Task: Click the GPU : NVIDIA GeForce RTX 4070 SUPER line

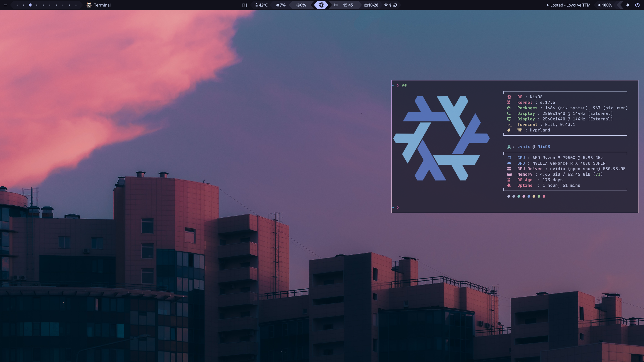Action: click(x=561, y=163)
